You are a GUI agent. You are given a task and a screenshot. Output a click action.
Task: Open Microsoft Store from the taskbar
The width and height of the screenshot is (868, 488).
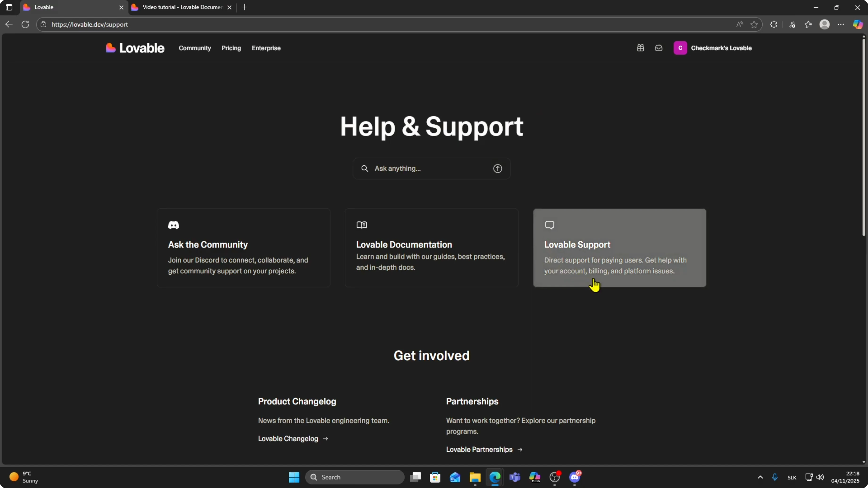(435, 477)
